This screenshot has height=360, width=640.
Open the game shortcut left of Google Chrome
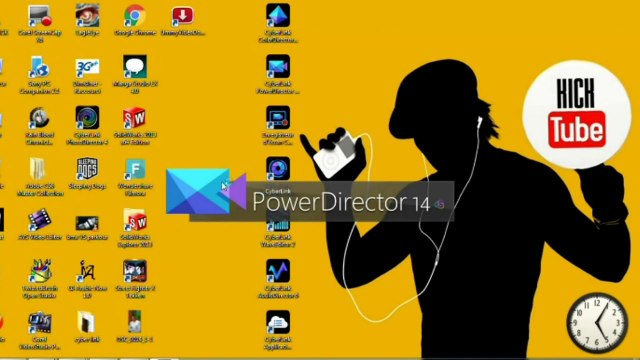87,16
